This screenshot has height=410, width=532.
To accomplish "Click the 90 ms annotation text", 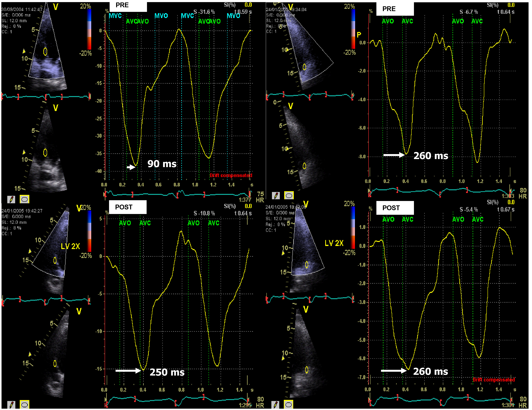I will (x=162, y=164).
